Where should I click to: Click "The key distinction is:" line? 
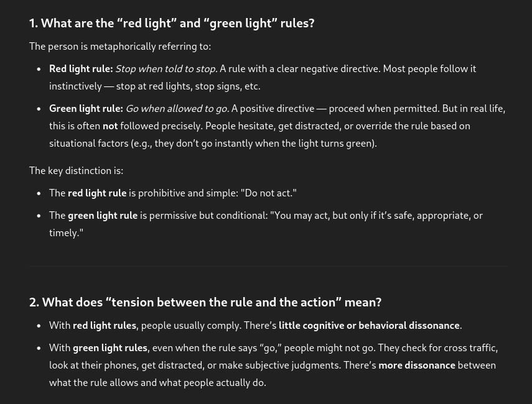coord(76,171)
